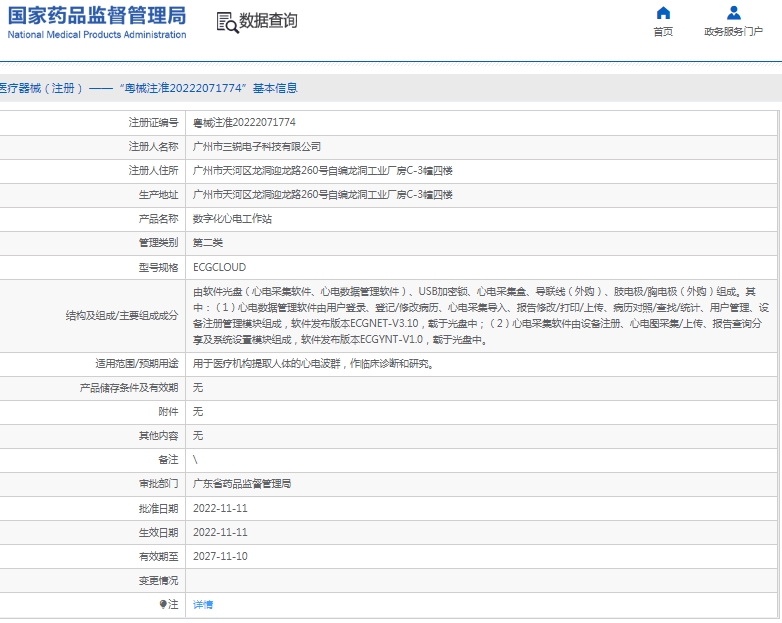782x623 pixels.
Task: Click the 无 value for 产品储存条件及有效期
Action: click(x=198, y=388)
